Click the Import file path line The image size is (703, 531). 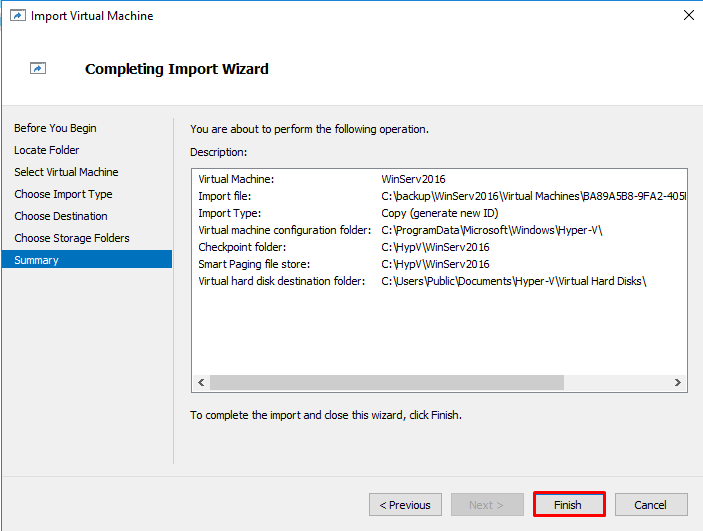[442, 196]
